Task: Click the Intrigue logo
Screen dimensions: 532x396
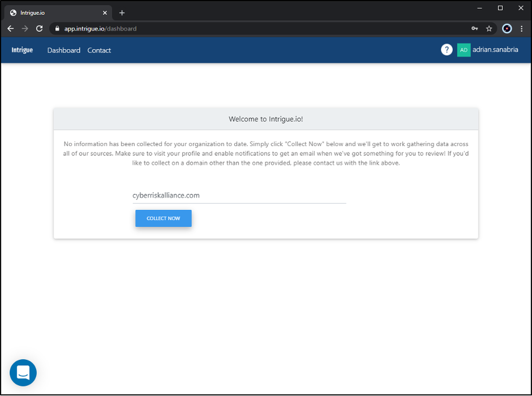Action: (x=22, y=50)
